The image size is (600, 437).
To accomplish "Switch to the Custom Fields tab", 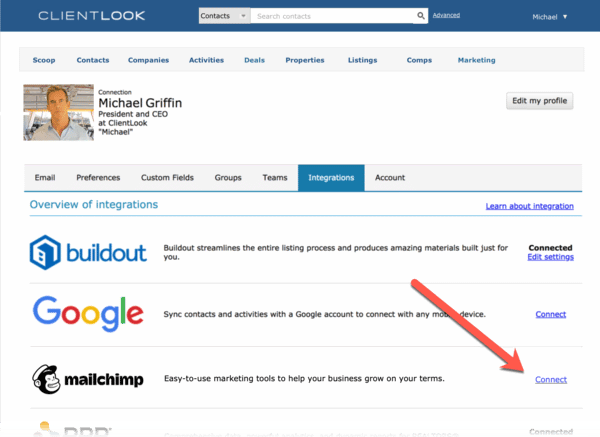I will (167, 178).
